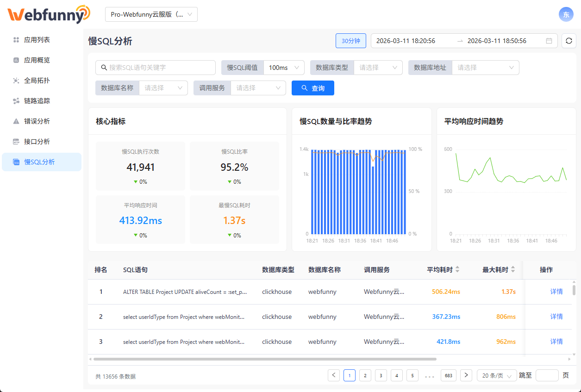Open the 数据库地址 selection dropdown
This screenshot has width=581, height=392.
pyautogui.click(x=485, y=67)
